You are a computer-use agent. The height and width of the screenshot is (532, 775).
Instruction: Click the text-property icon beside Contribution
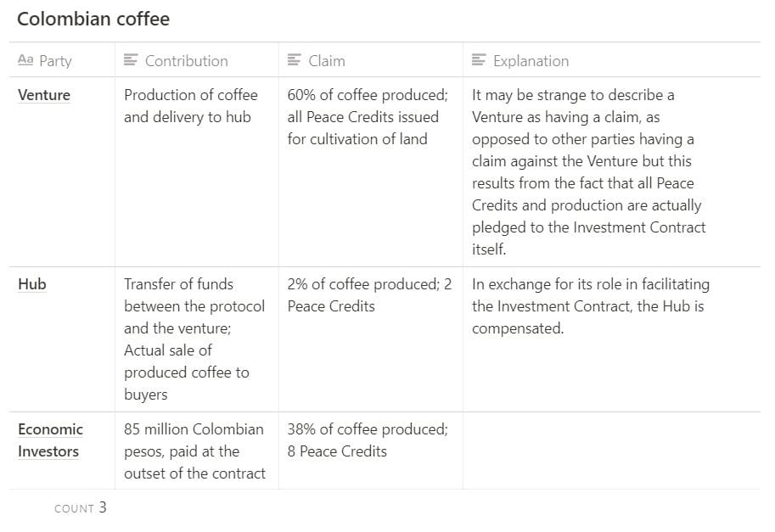pos(131,60)
